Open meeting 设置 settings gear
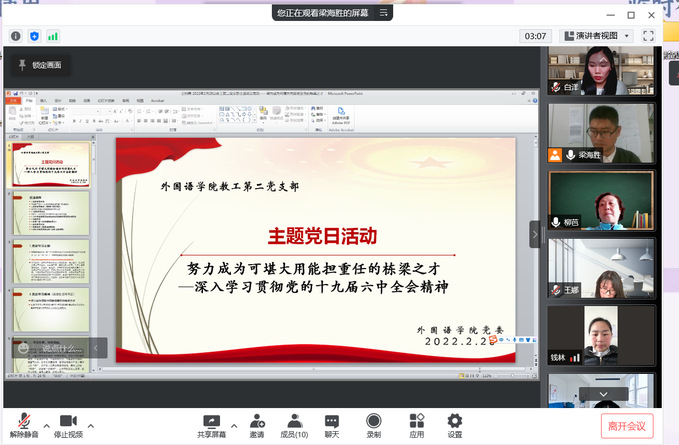This screenshot has width=679, height=445. (x=455, y=424)
